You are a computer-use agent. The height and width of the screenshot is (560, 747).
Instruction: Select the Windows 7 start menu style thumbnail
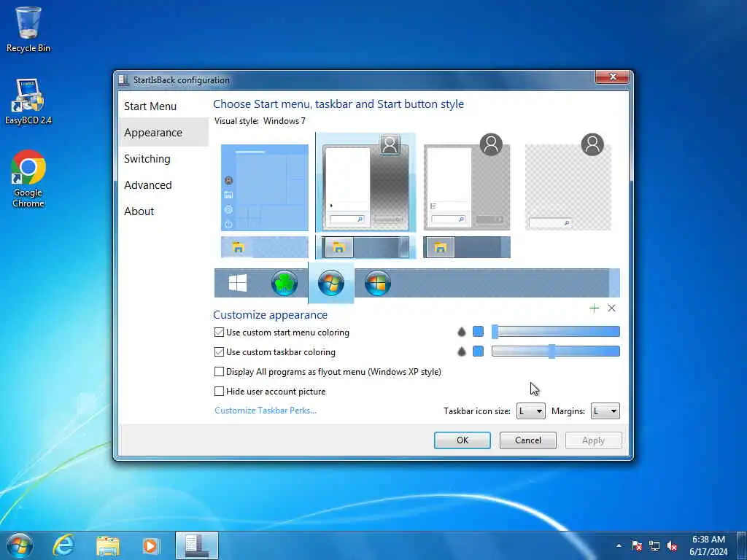point(365,183)
